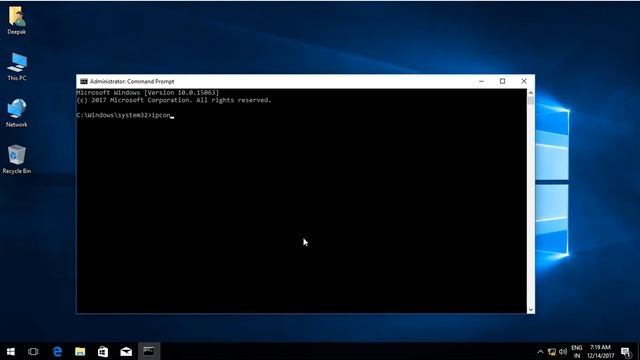Maximize the Command Prompt window
Viewport: 640px width, 360px height.
click(x=502, y=81)
